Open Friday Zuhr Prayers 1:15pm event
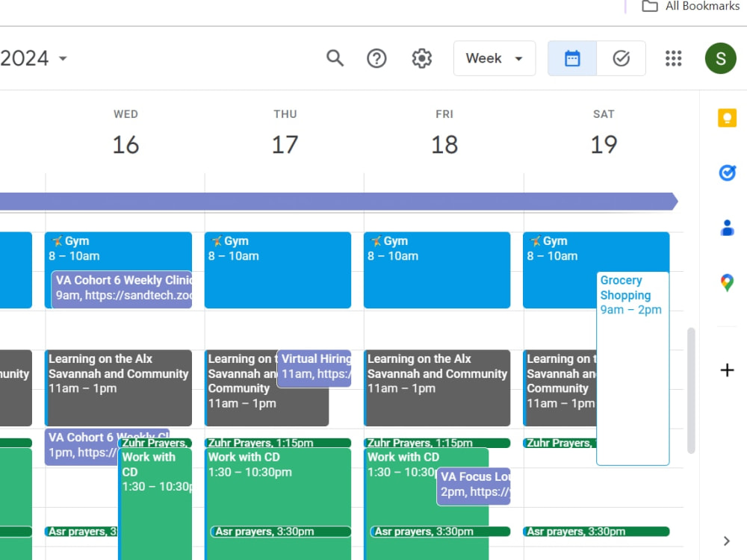 pos(437,443)
